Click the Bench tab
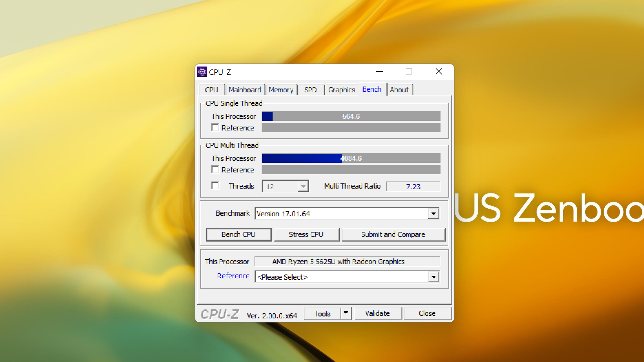This screenshot has width=644, height=362. point(372,89)
